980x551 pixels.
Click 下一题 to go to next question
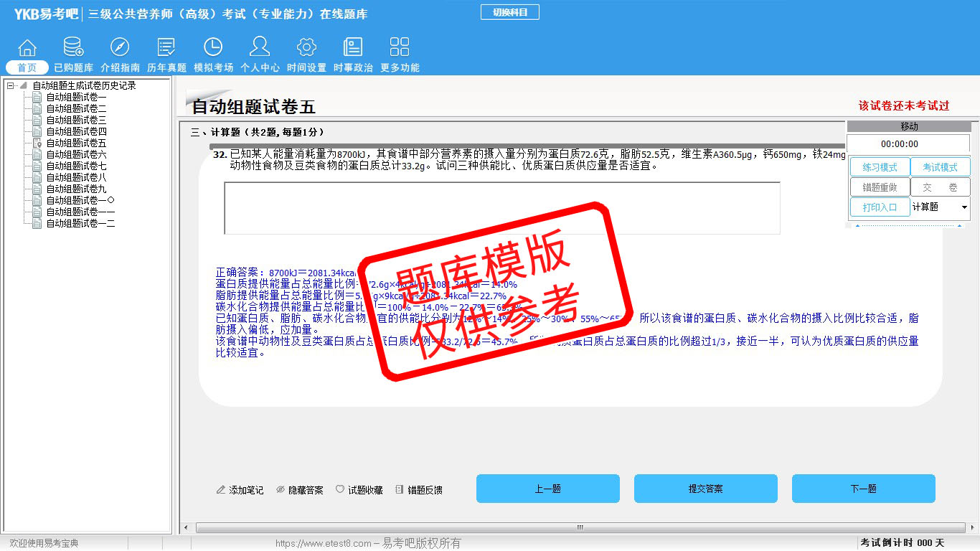[x=863, y=489]
